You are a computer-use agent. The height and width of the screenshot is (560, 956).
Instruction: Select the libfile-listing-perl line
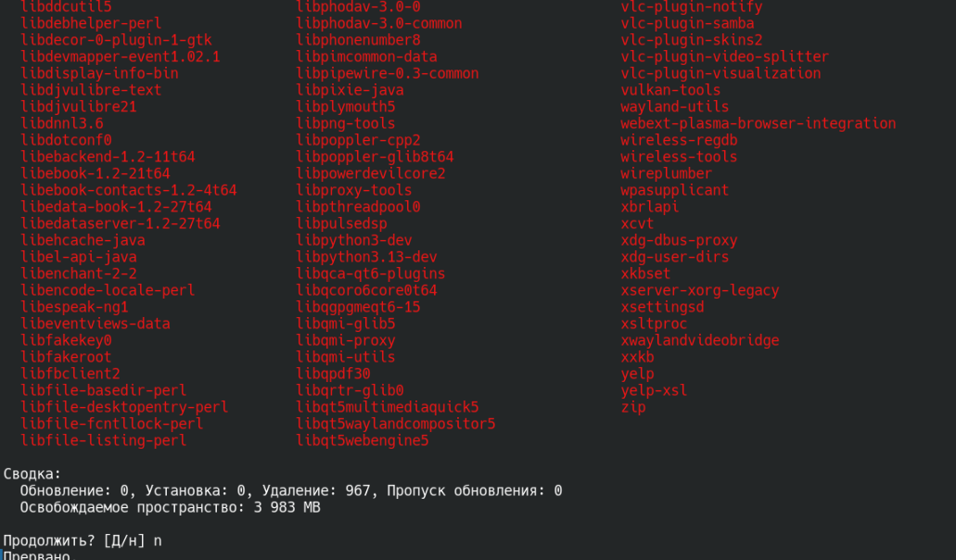(104, 440)
